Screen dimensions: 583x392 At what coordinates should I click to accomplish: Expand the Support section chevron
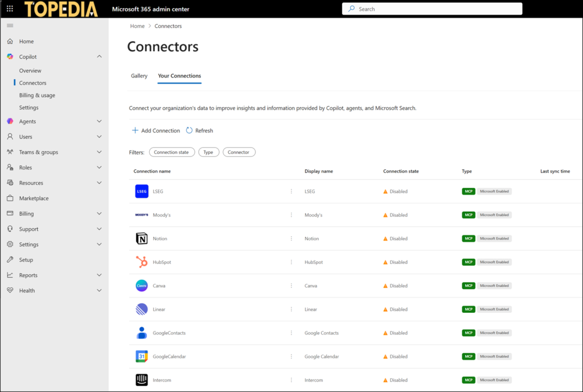click(x=99, y=229)
